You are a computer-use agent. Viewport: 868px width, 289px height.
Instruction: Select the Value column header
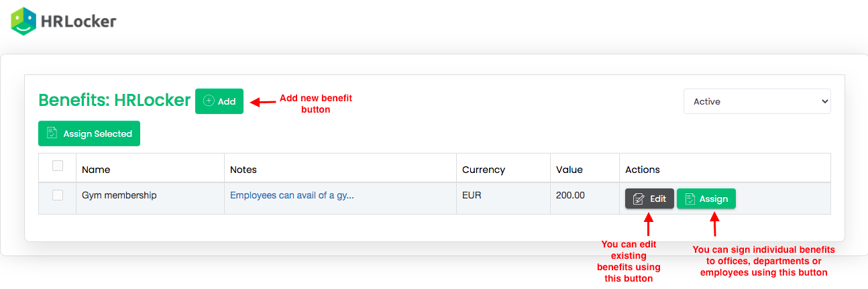point(569,170)
